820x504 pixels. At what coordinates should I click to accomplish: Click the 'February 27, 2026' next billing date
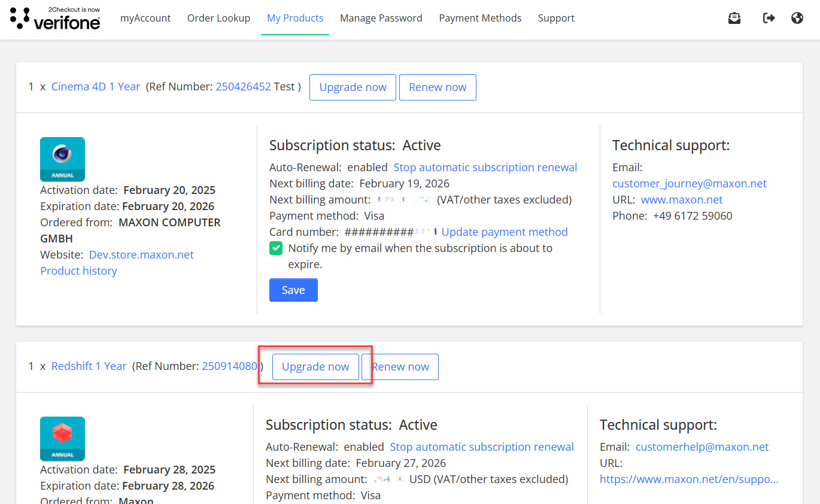[401, 463]
